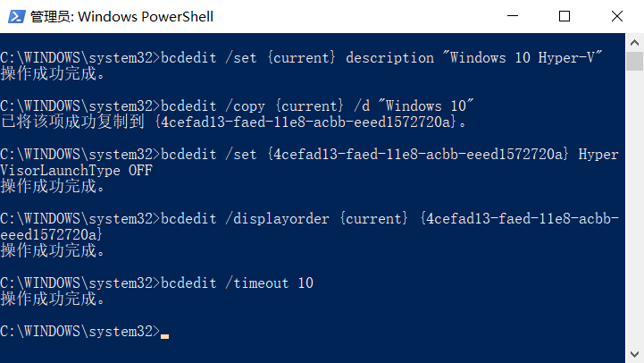Click the blinking cursor at the last prompt
The width and height of the screenshot is (644, 363).
coord(164,336)
